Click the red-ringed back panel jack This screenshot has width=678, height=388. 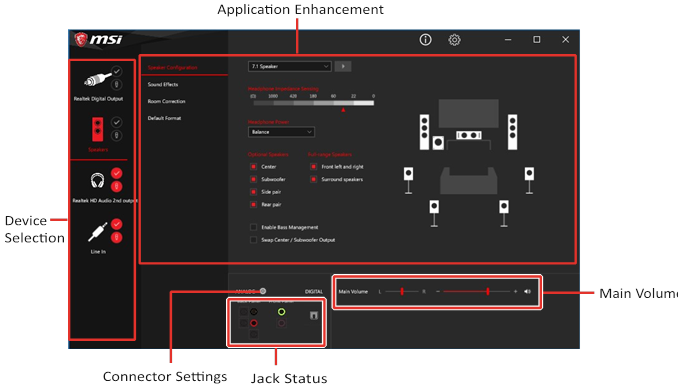(254, 323)
